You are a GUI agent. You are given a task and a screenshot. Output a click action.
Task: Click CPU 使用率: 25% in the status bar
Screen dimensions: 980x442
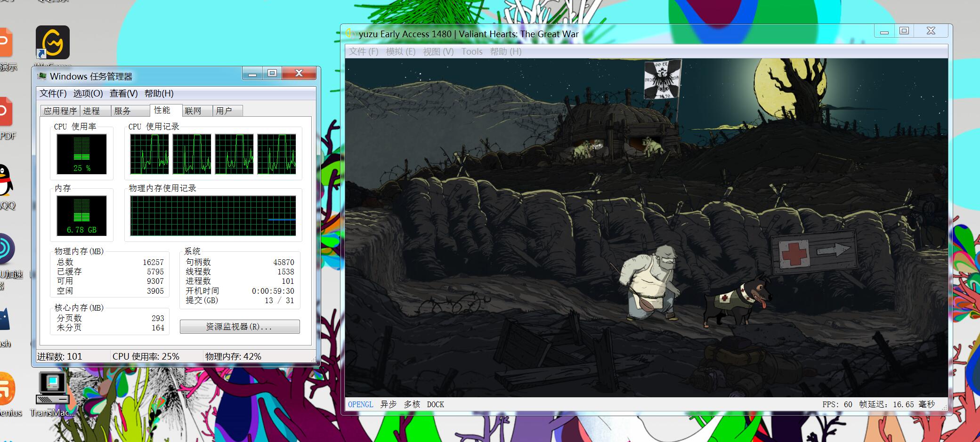[146, 356]
